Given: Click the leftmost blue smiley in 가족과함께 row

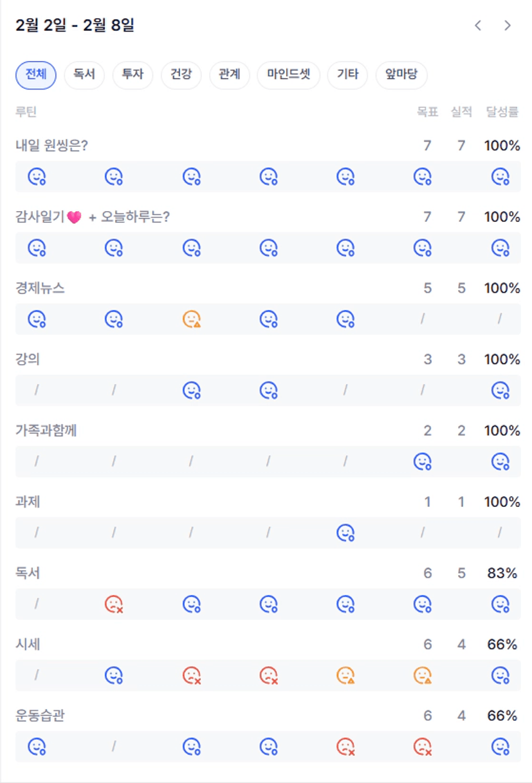Looking at the screenshot, I should 422,461.
